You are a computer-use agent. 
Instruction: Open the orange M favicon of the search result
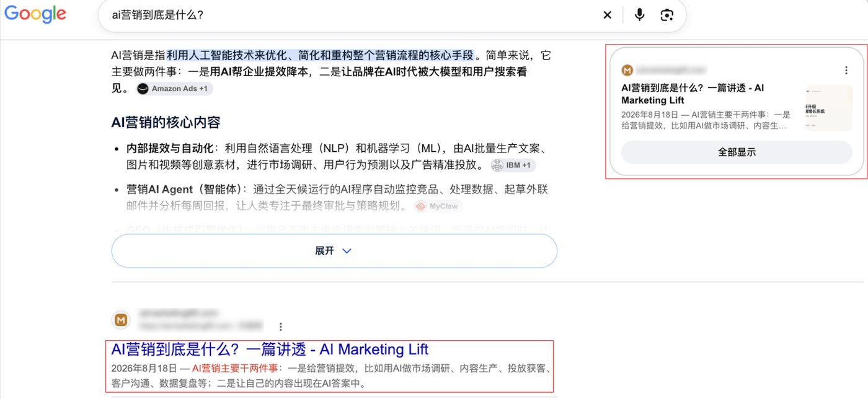pos(121,320)
